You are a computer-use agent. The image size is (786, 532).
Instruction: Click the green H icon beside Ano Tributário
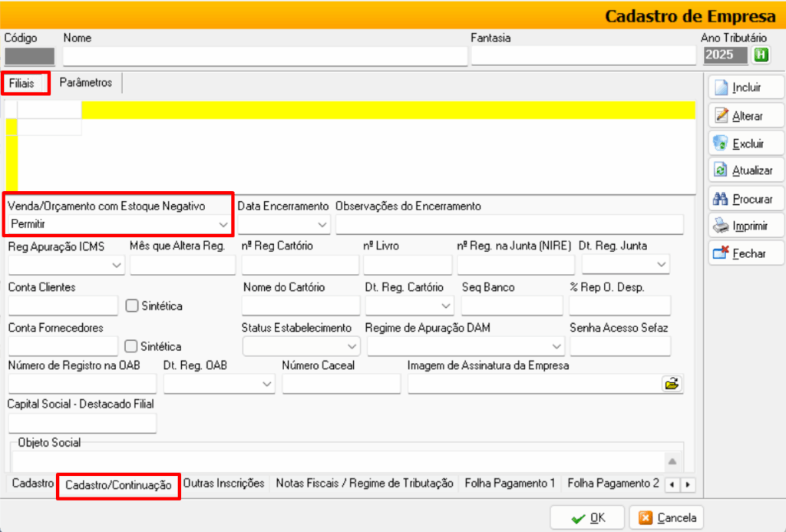761,55
